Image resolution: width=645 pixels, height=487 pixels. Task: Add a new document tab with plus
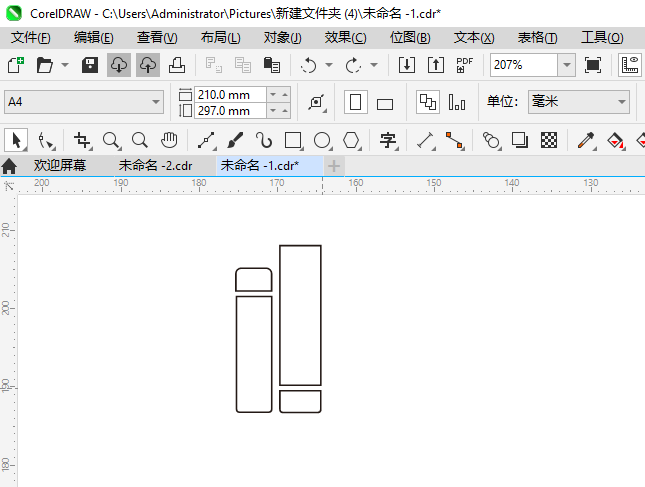[x=334, y=166]
